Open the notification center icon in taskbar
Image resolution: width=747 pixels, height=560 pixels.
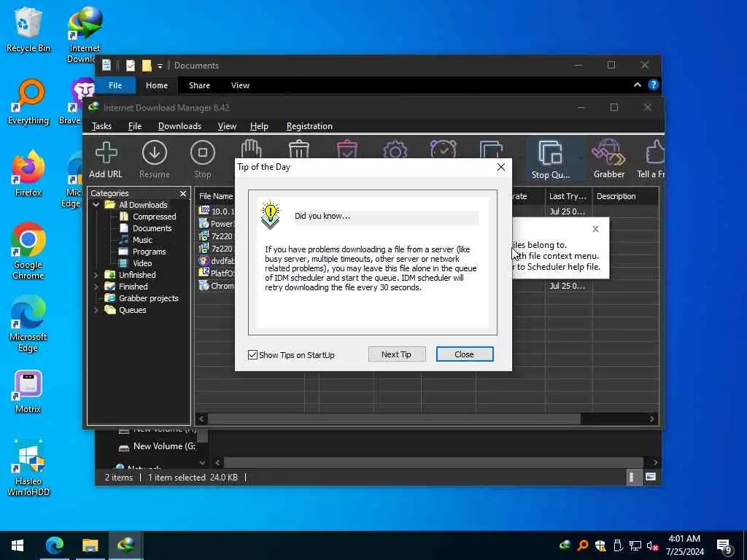[x=724, y=546]
